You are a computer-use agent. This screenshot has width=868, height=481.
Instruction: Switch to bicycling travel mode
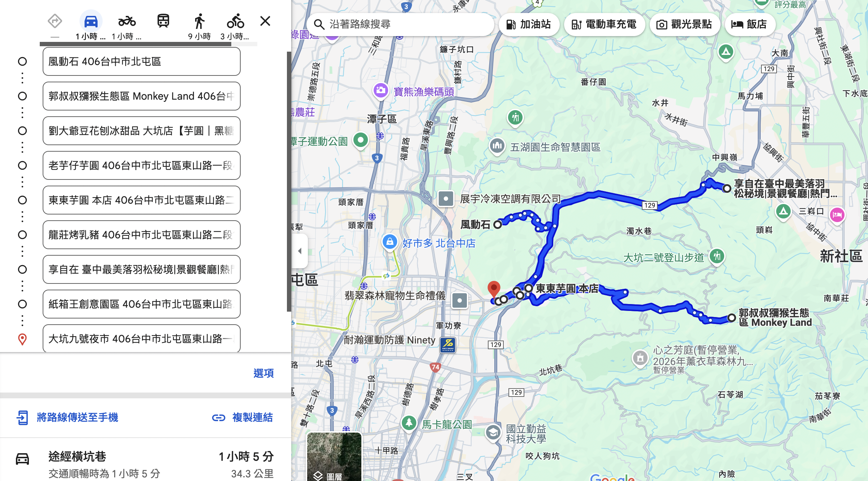(235, 21)
